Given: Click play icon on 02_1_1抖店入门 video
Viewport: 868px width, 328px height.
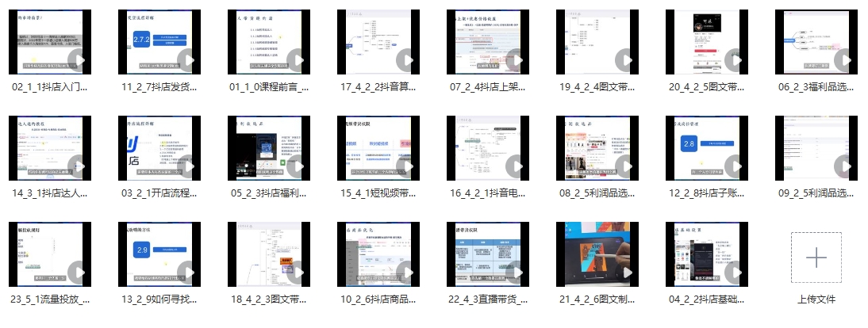Looking at the screenshot, I should 79,60.
